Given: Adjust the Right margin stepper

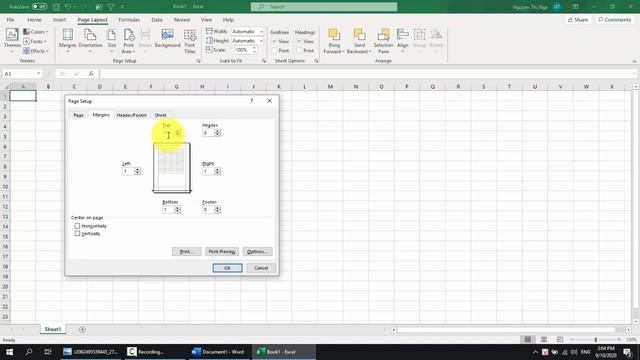Looking at the screenshot, I should (x=217, y=171).
